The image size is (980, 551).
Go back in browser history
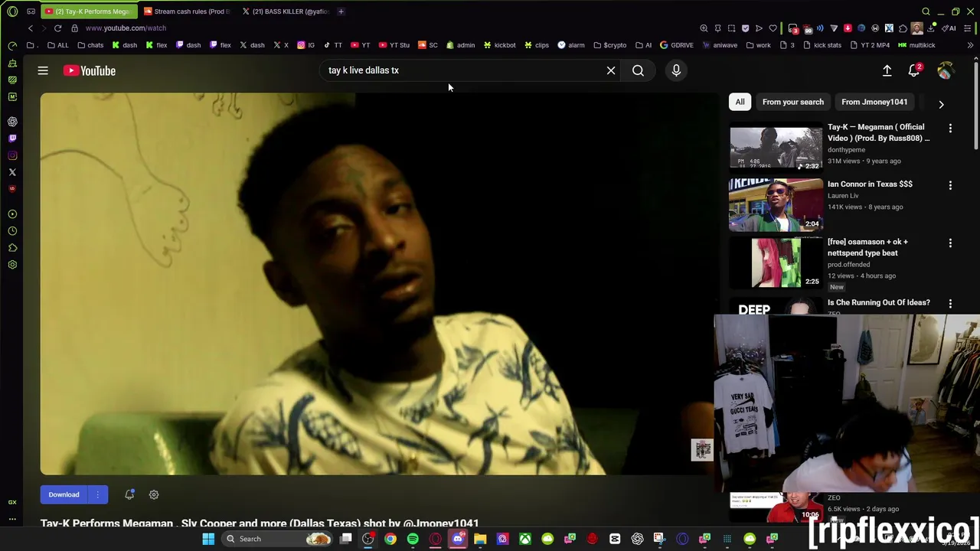point(31,28)
